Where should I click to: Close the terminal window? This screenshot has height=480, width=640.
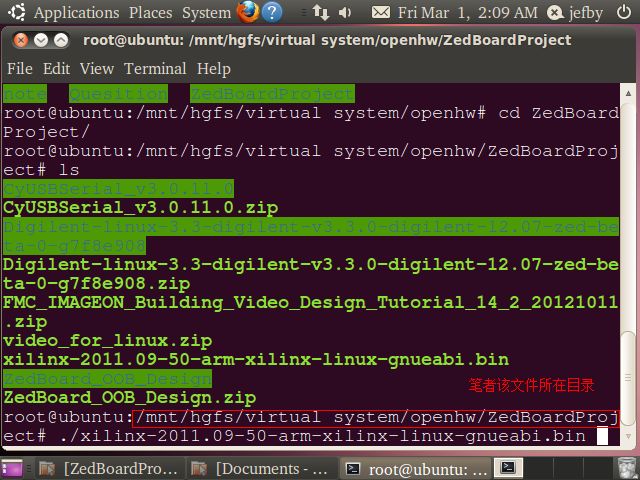pyautogui.click(x=20, y=40)
